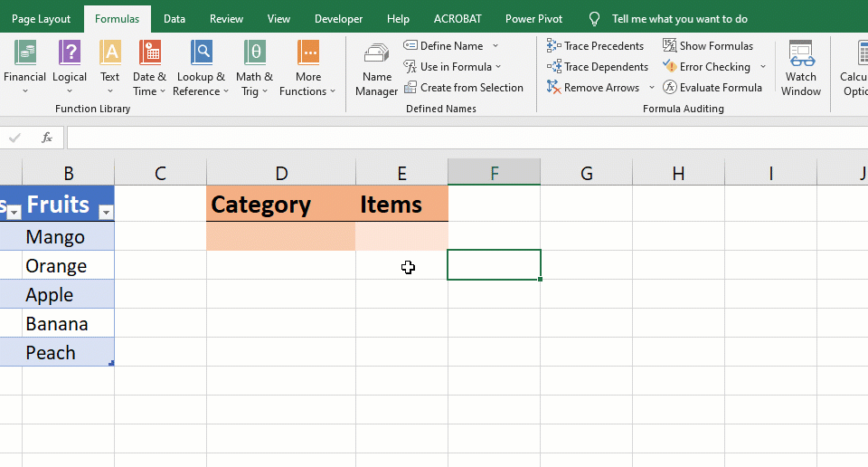Select column C header
The image size is (868, 467).
pyautogui.click(x=161, y=173)
